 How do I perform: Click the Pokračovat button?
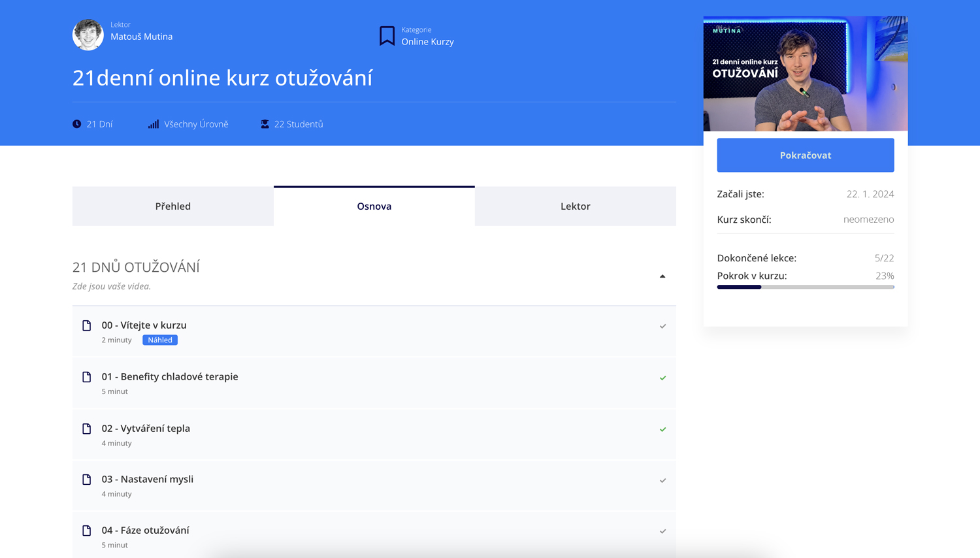click(x=806, y=156)
